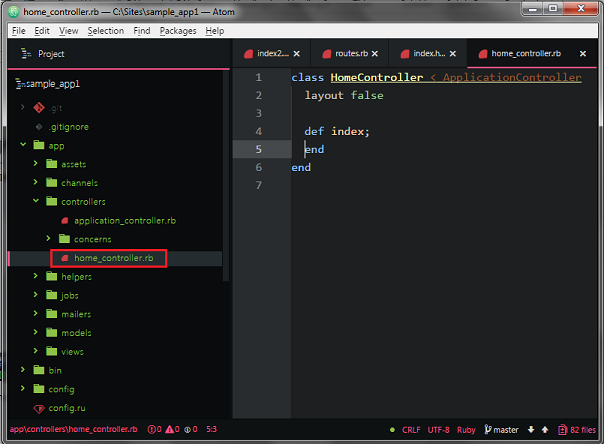The width and height of the screenshot is (604, 444).
Task: Click the channels folder icon
Action: pyautogui.click(x=52, y=182)
